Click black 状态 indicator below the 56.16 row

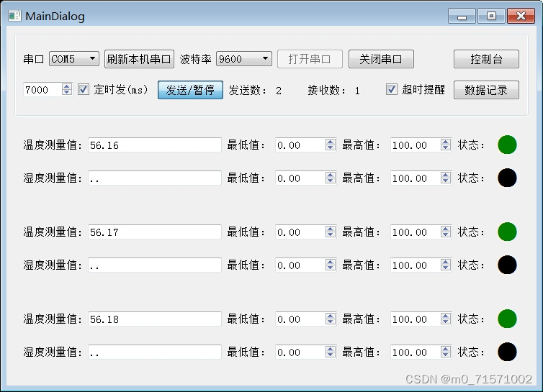point(507,178)
